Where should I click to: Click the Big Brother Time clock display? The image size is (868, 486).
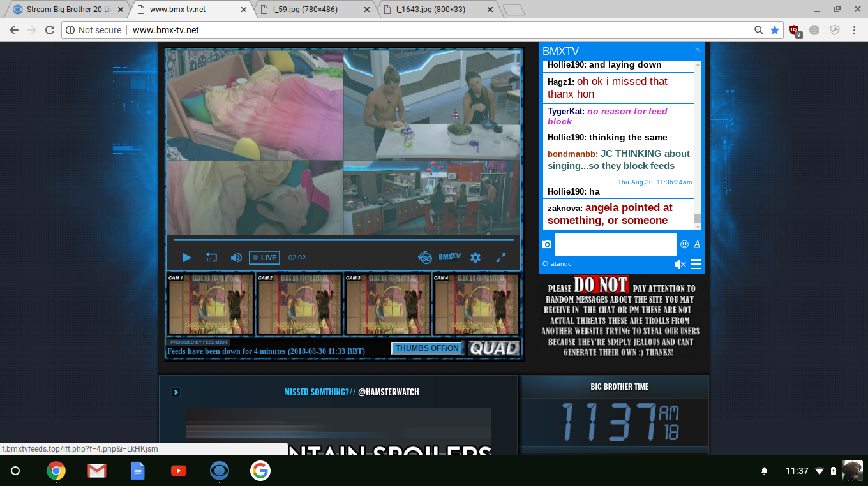620,422
